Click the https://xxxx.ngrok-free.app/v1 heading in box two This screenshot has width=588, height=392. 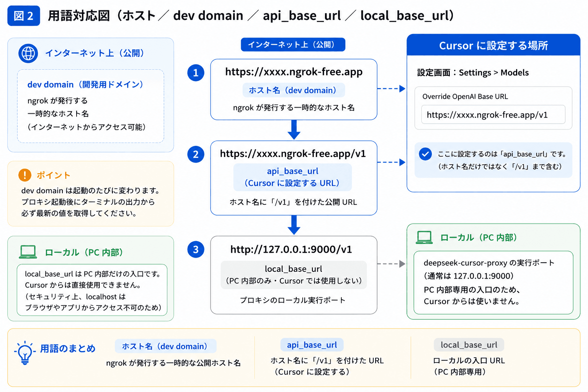(x=293, y=154)
